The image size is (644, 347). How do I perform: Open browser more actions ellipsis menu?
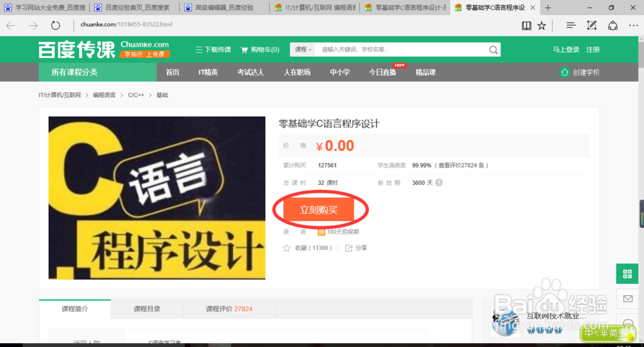633,26
